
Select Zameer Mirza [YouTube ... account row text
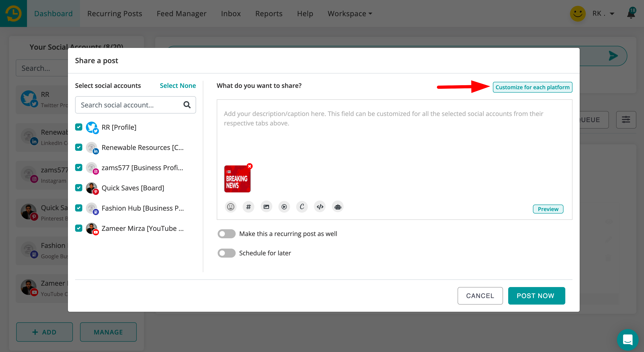pyautogui.click(x=143, y=228)
